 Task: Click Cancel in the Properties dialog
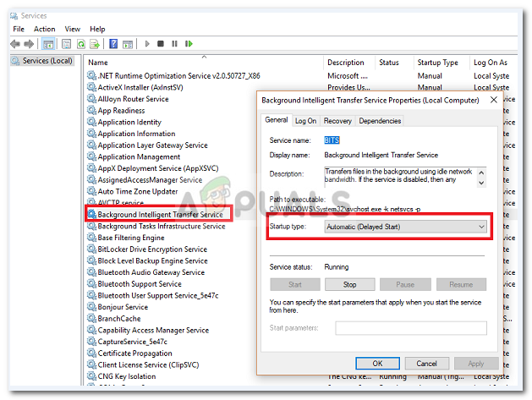click(427, 364)
